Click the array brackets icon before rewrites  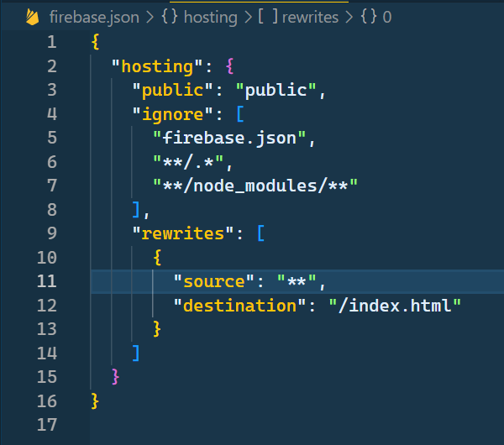tap(268, 17)
